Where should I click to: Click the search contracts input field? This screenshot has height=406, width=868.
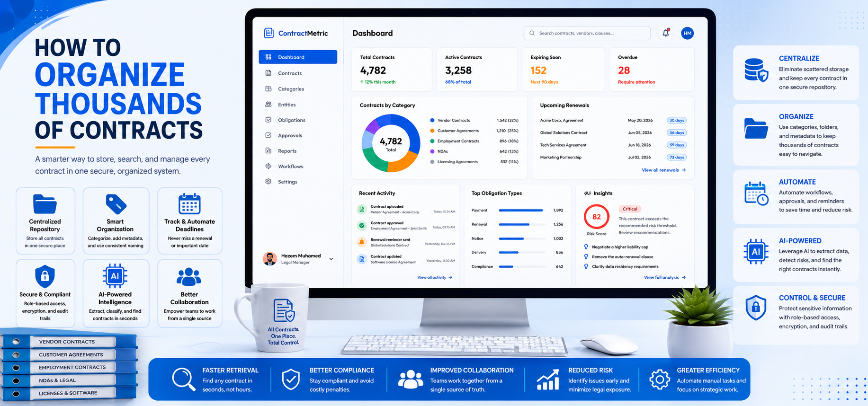[587, 33]
